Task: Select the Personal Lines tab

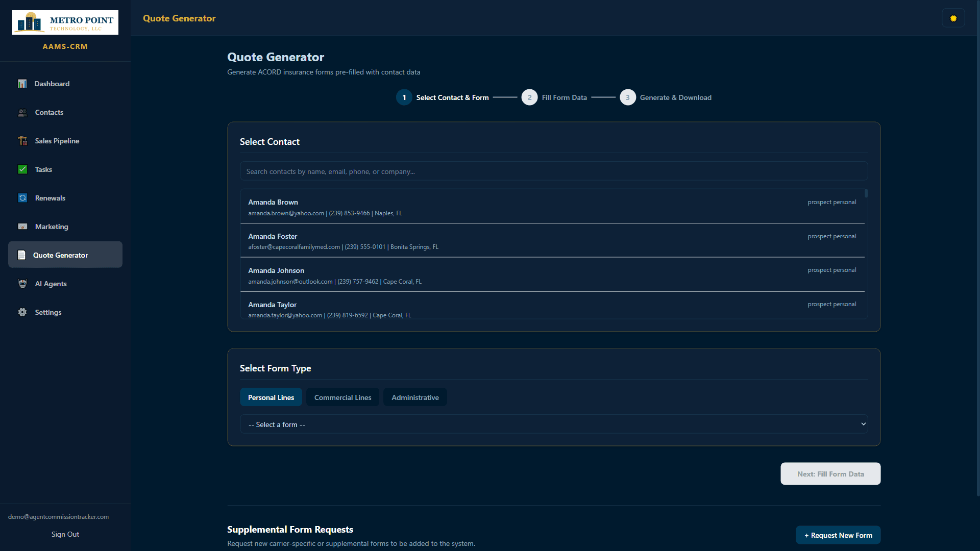Action: (271, 397)
